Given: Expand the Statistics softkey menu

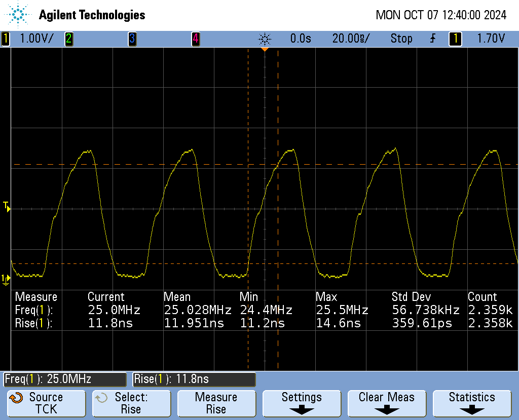Looking at the screenshot, I should pos(471,403).
